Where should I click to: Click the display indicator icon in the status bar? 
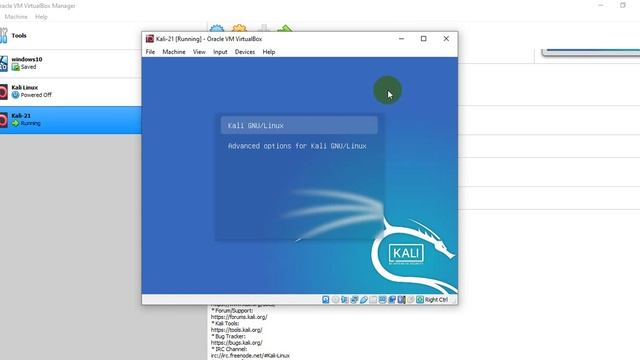382,300
